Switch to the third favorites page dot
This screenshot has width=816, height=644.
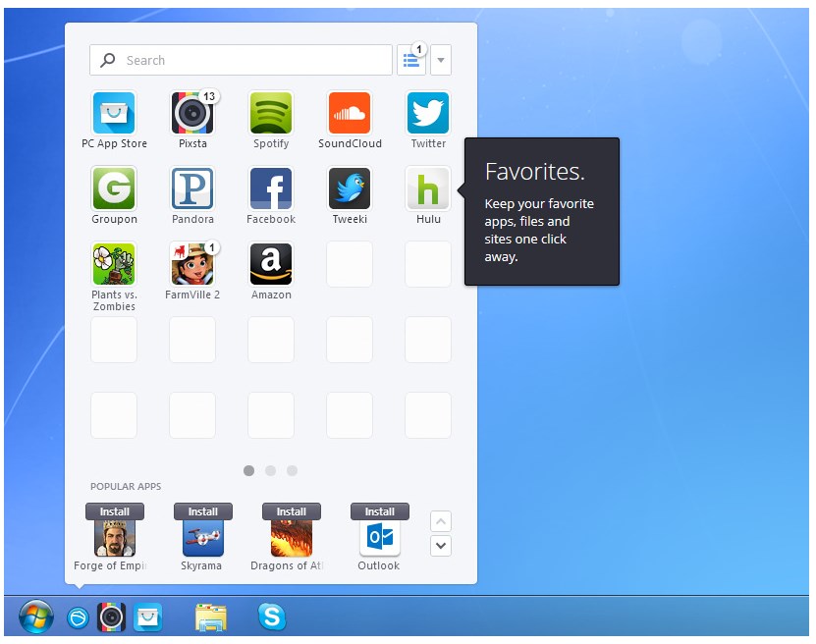coord(292,471)
